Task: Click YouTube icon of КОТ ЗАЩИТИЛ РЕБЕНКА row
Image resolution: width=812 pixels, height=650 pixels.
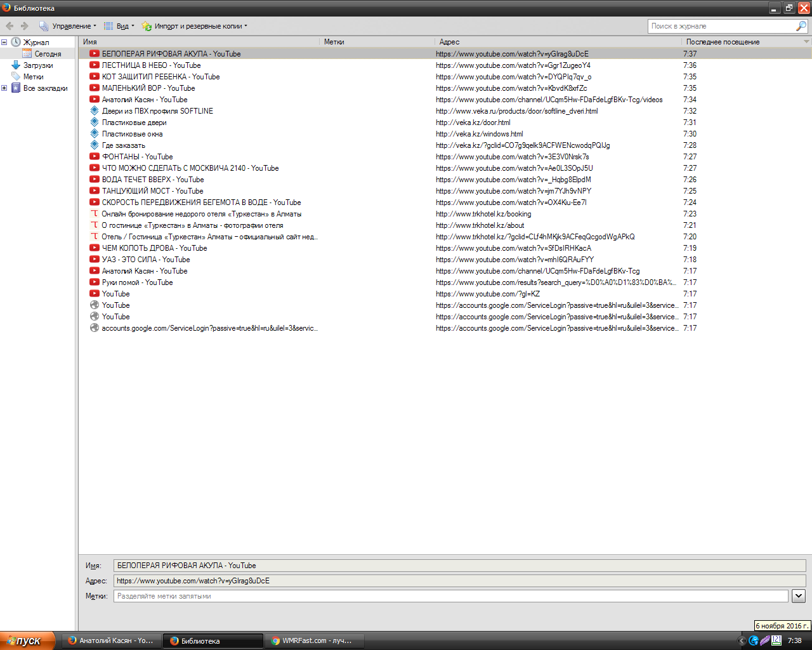Action: 95,77
